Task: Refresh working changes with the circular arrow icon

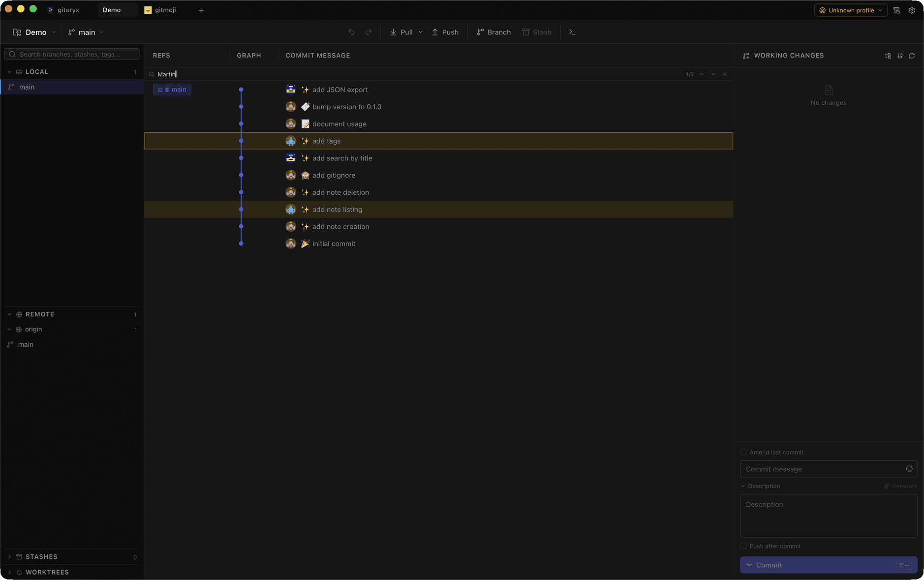Action: (912, 56)
